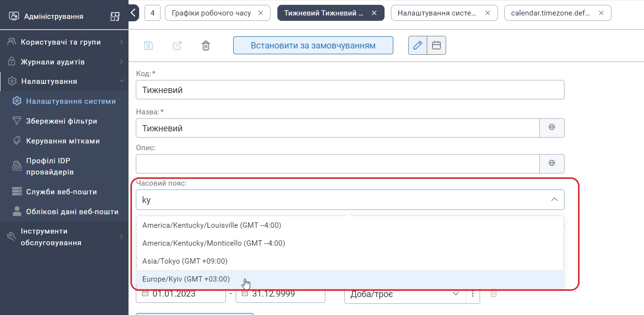Image resolution: width=644 pixels, height=315 pixels.
Task: Switch to pencil edit mode
Action: [x=418, y=46]
